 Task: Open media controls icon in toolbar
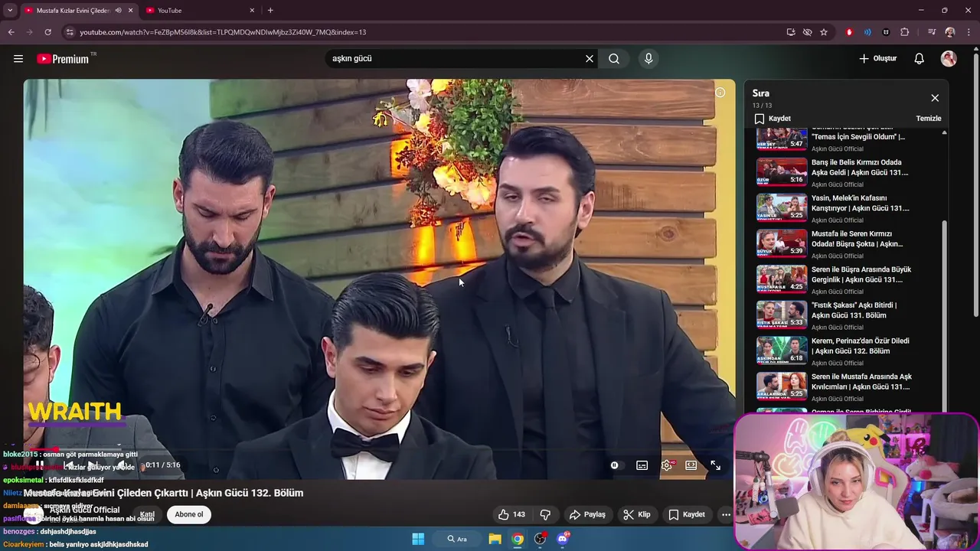pos(931,32)
